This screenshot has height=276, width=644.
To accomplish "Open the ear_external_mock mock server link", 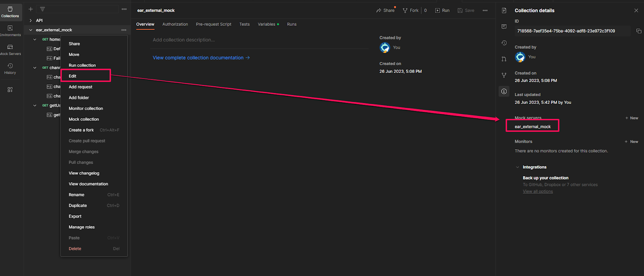I will click(x=533, y=127).
